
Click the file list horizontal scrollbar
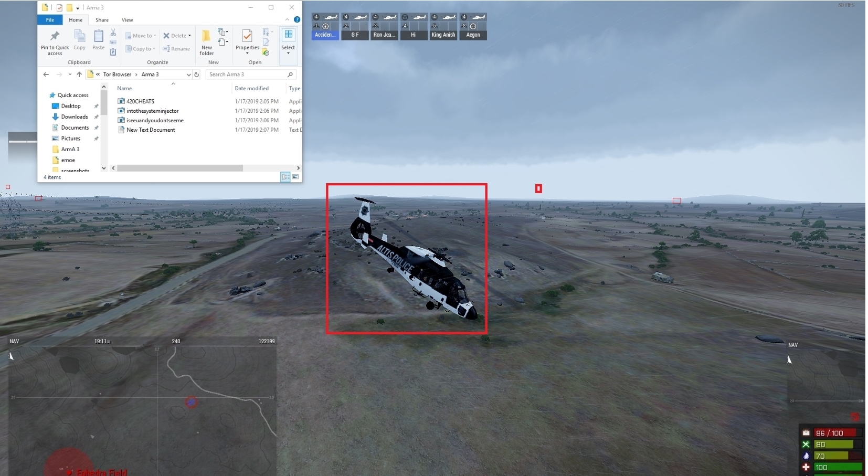point(180,168)
